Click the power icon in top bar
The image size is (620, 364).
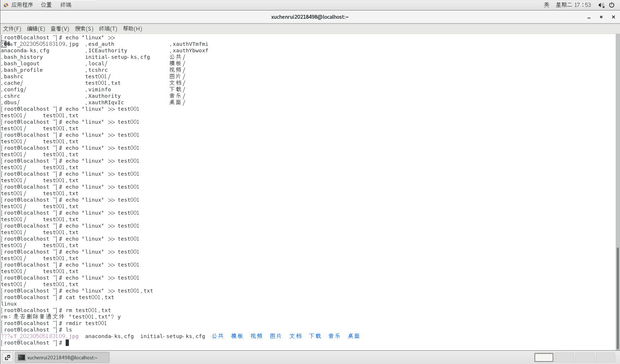612,5
